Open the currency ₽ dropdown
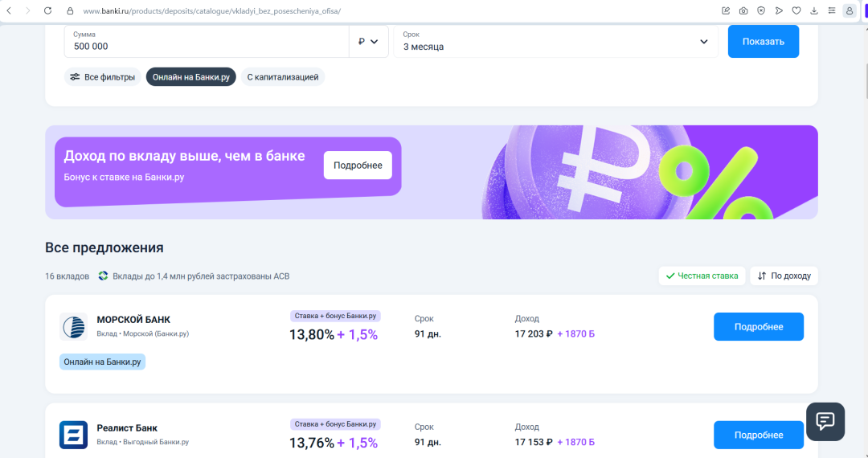The image size is (868, 458). (x=368, y=42)
